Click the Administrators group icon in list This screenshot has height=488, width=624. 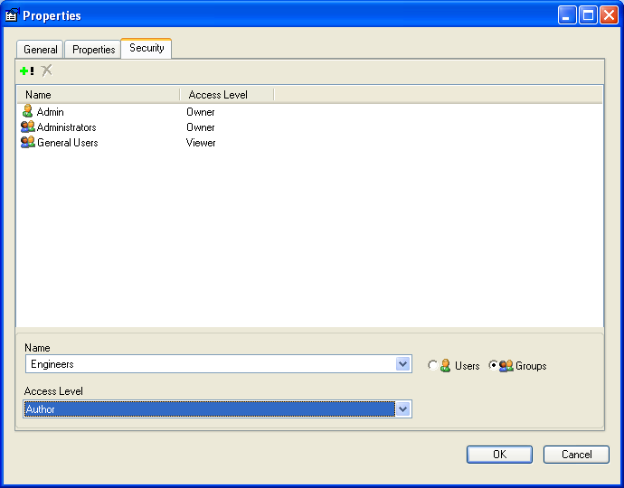click(x=27, y=127)
